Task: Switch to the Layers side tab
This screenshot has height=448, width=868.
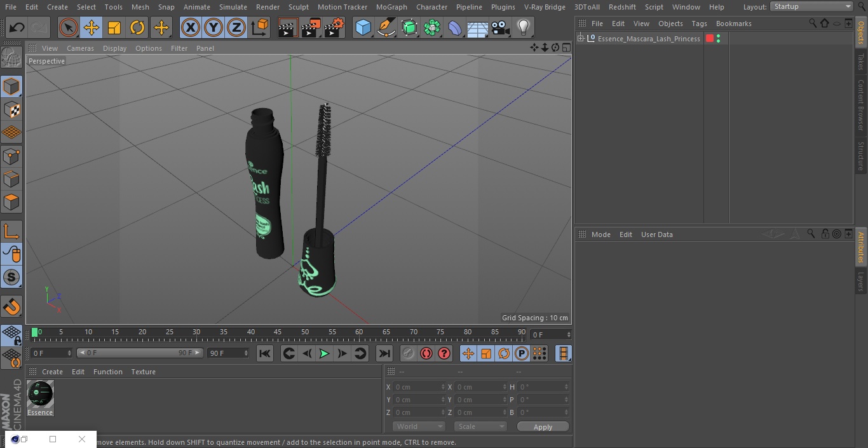Action: [861, 282]
